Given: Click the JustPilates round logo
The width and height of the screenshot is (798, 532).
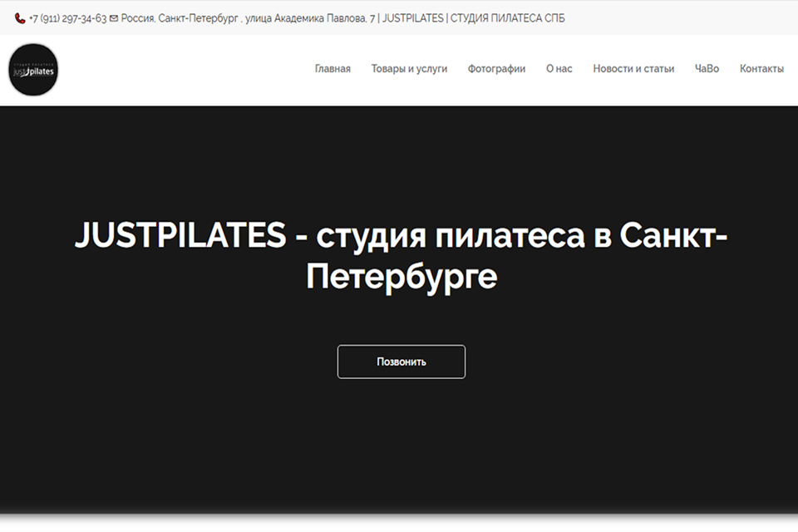Looking at the screenshot, I should (x=33, y=70).
